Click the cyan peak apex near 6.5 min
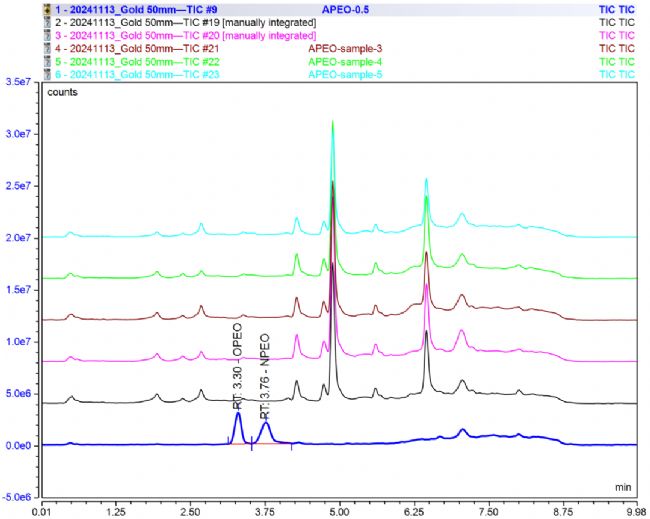This screenshot has height=519, width=650. [426, 181]
